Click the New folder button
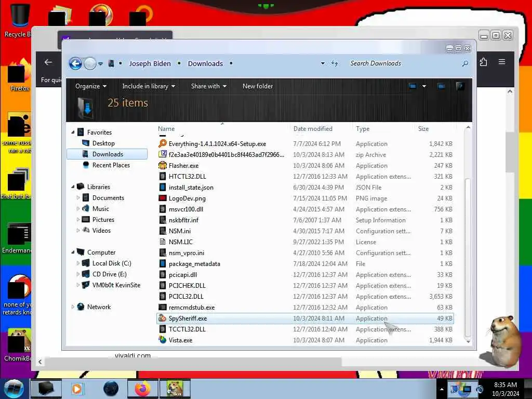 [258, 86]
